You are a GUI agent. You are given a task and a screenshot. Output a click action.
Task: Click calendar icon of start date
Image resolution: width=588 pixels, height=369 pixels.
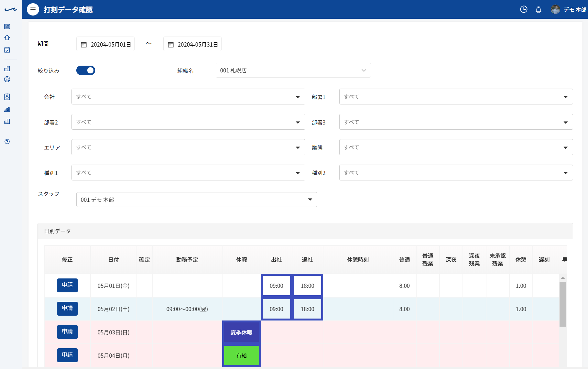coord(84,45)
